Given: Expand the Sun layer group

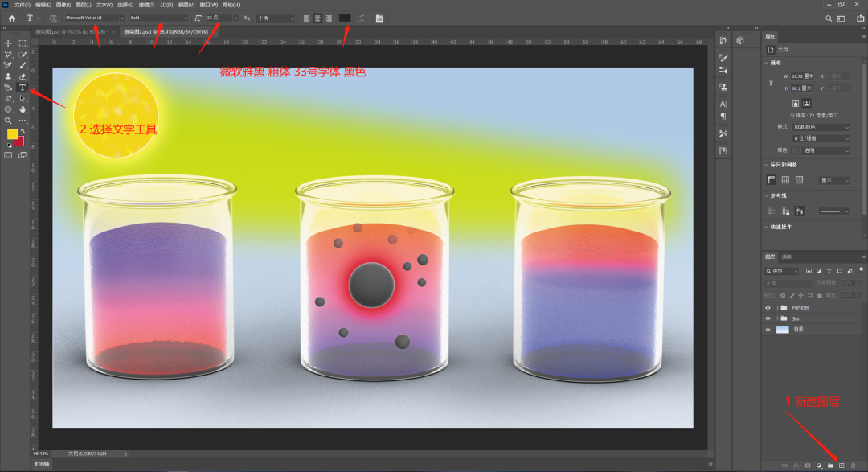Looking at the screenshot, I should pos(776,318).
